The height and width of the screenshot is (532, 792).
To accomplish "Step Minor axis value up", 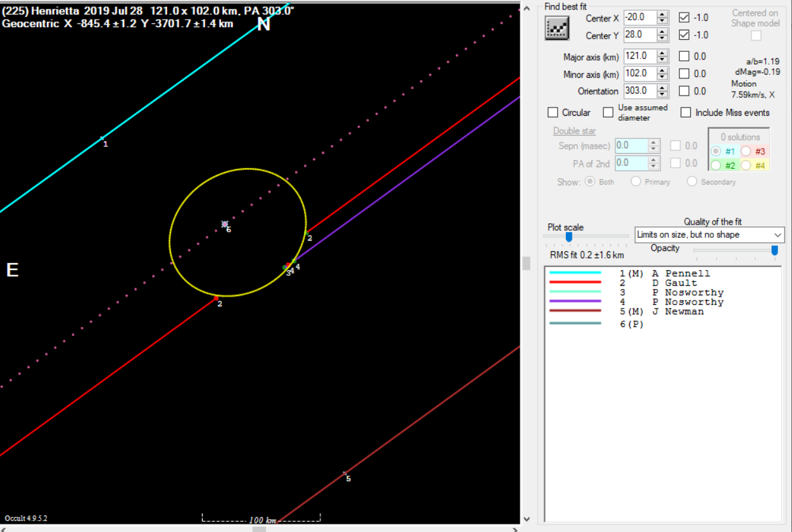I will coord(663,70).
